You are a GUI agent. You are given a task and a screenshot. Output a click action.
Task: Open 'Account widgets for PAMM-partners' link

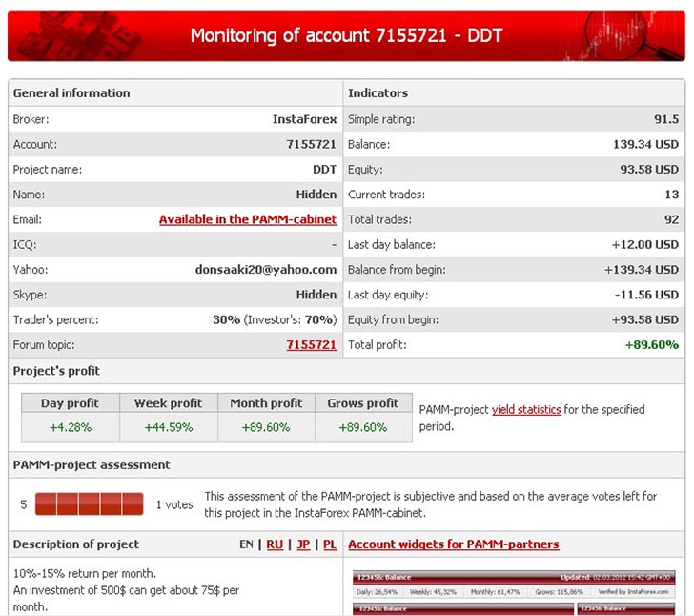click(x=453, y=544)
